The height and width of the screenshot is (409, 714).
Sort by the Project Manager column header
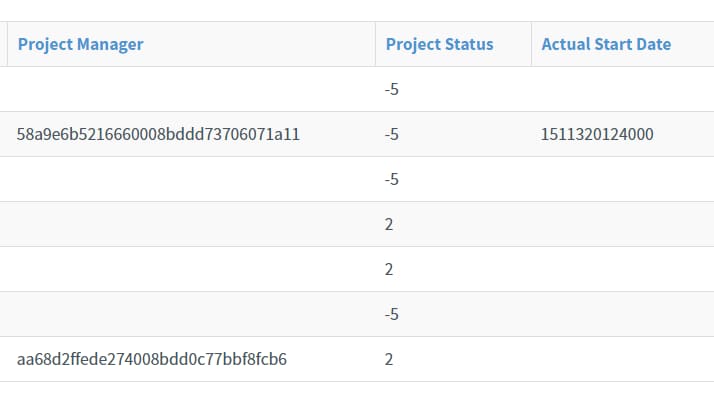[x=81, y=44]
